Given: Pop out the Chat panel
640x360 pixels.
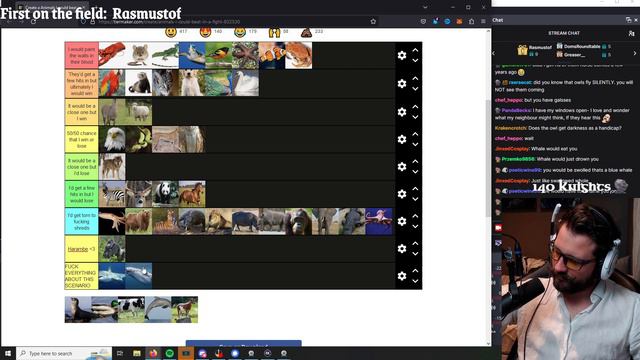Looking at the screenshot, I should click(628, 20).
